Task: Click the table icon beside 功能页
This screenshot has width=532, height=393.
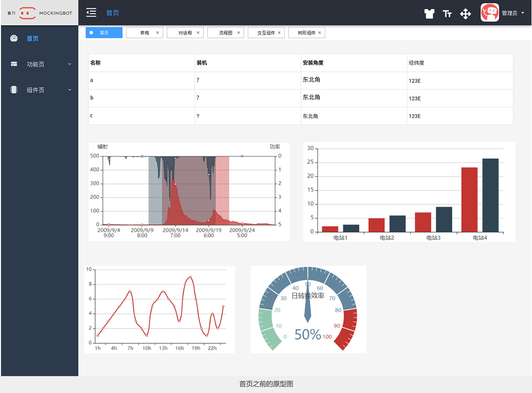Action: coord(14,64)
